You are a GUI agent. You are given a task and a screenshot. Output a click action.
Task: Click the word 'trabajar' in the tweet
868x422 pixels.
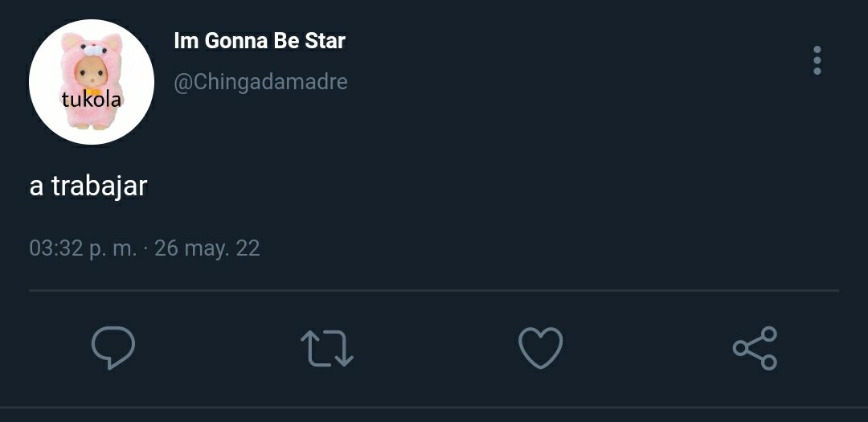point(100,187)
